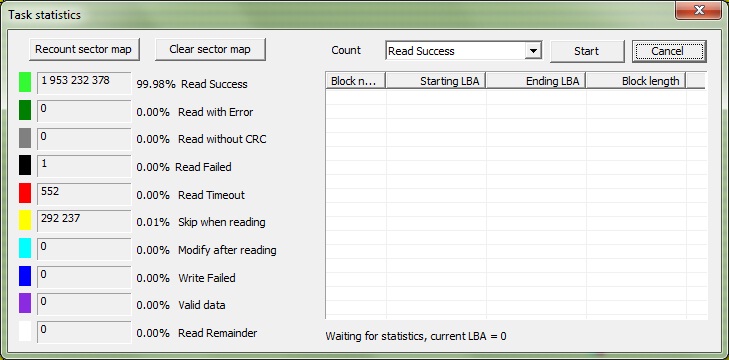729x360 pixels.
Task: Click the light green Read Success swatch
Action: coord(25,82)
